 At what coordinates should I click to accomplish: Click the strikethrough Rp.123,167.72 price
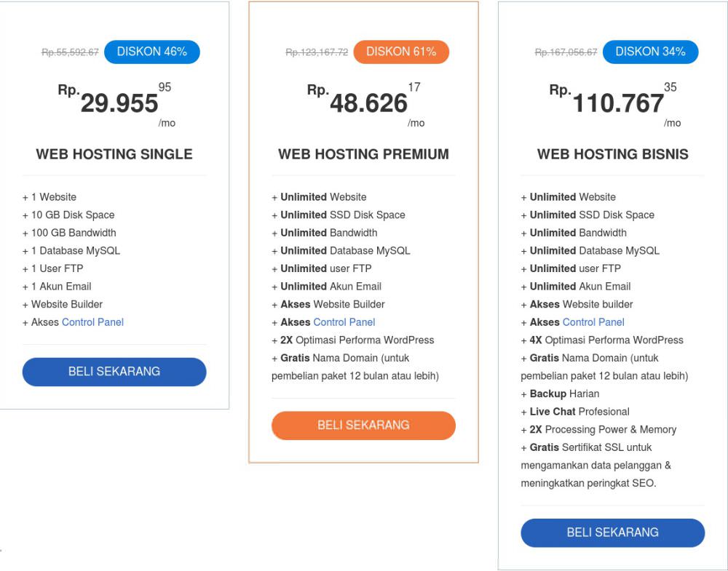pos(317,52)
